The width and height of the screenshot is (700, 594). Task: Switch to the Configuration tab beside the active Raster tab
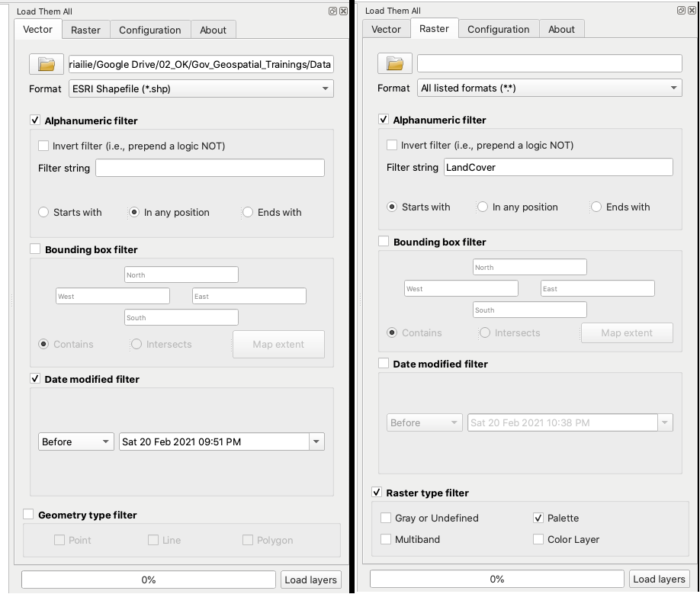[x=498, y=29]
